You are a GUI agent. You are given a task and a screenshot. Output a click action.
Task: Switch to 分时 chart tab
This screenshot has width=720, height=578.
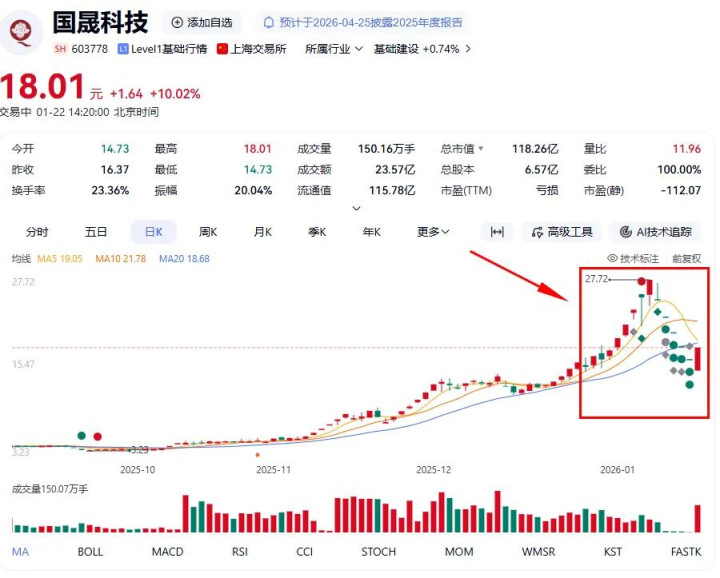point(37,232)
